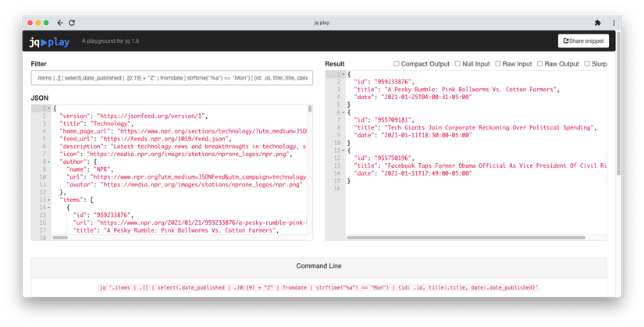Click the Share snippet button
Viewport: 644px width, 327px height.
coord(583,41)
